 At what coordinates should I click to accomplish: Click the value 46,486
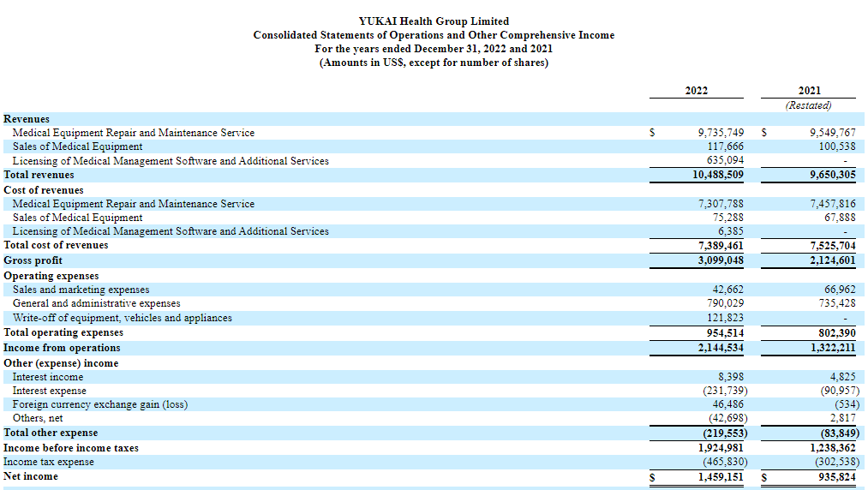[728, 404]
